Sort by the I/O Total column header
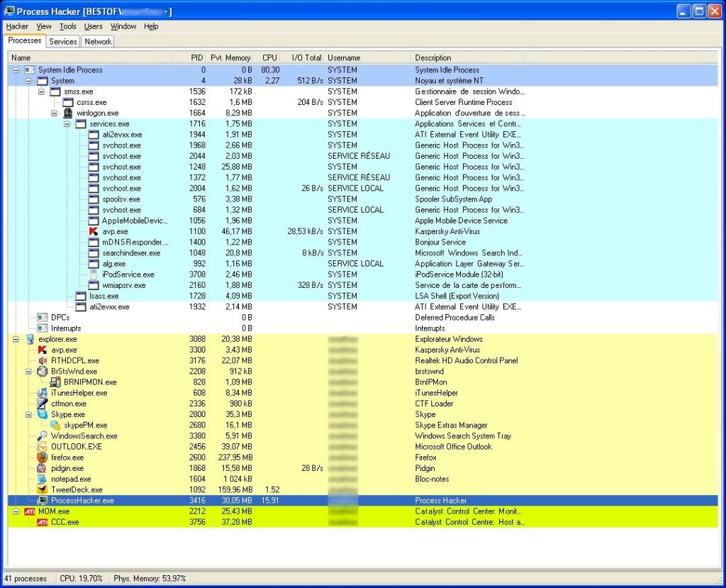This screenshot has height=588, width=726. coord(303,57)
